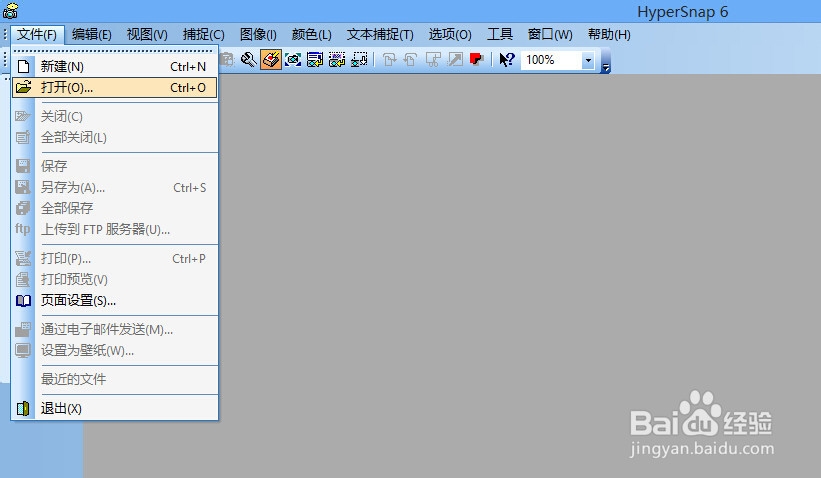Click 打印预览(V) menu entry
Viewport: 821px width, 478px height.
click(x=114, y=280)
